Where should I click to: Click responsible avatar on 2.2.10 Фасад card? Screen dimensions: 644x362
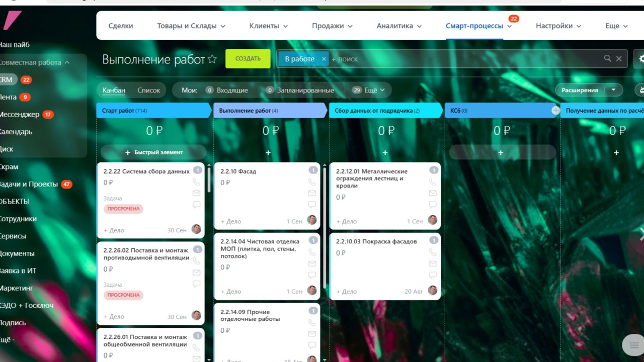(312, 220)
